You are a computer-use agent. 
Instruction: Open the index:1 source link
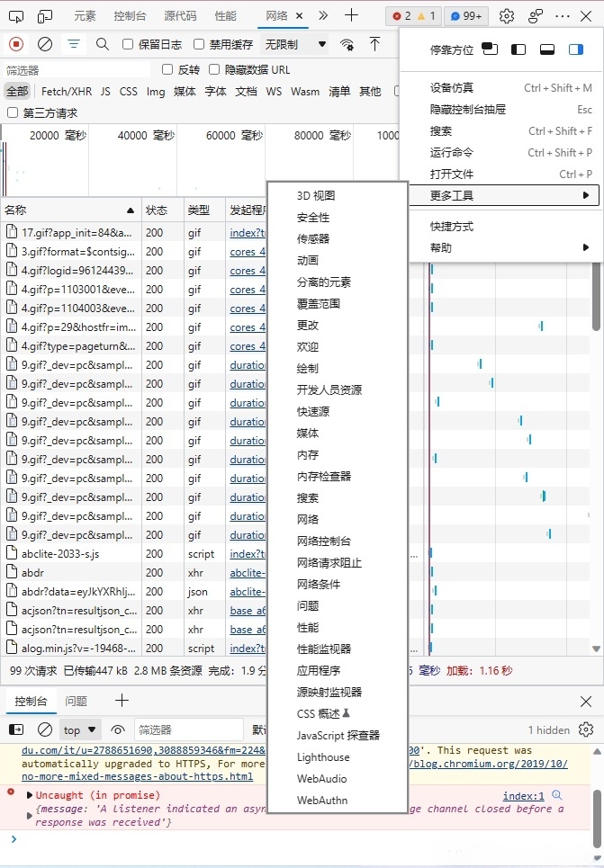[x=523, y=796]
